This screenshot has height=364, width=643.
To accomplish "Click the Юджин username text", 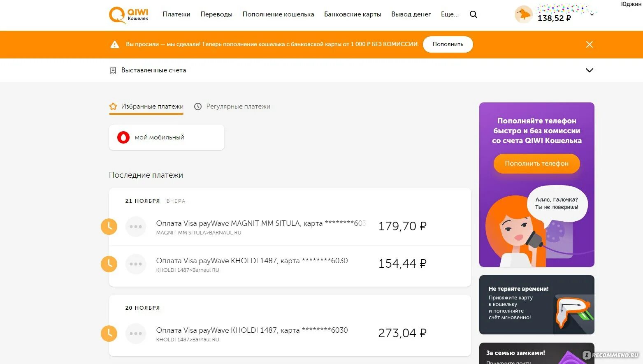I will 631,4.
